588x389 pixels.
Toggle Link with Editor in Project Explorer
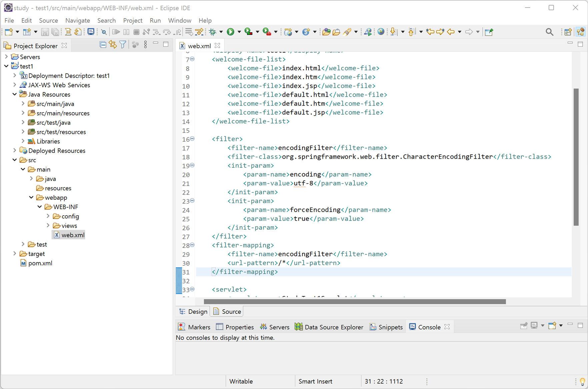113,45
